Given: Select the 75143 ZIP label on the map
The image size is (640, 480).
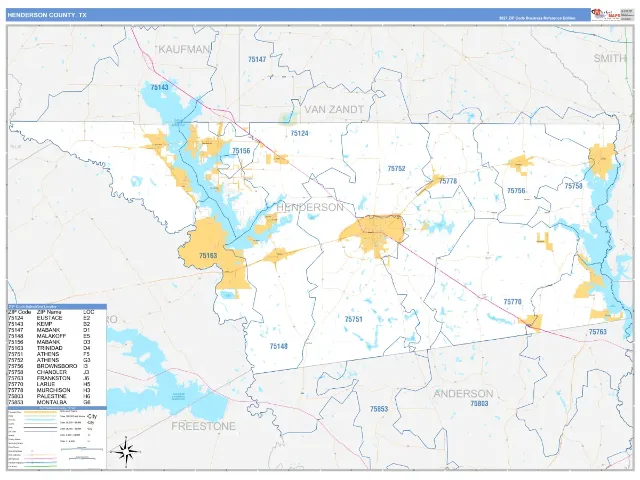Looking at the screenshot, I should tap(160, 87).
